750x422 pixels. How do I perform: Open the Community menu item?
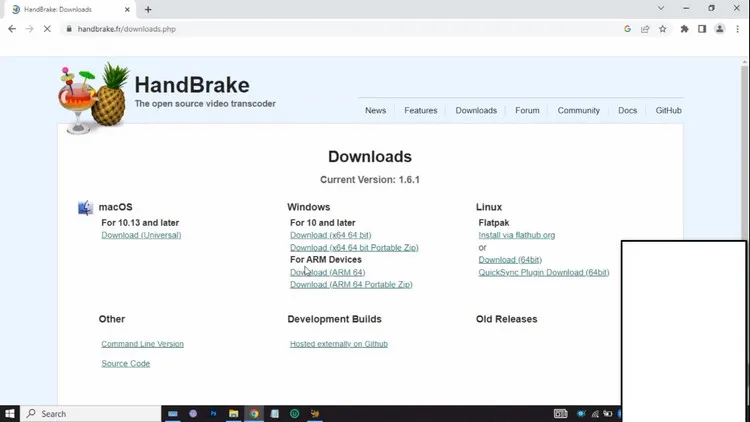(x=578, y=111)
